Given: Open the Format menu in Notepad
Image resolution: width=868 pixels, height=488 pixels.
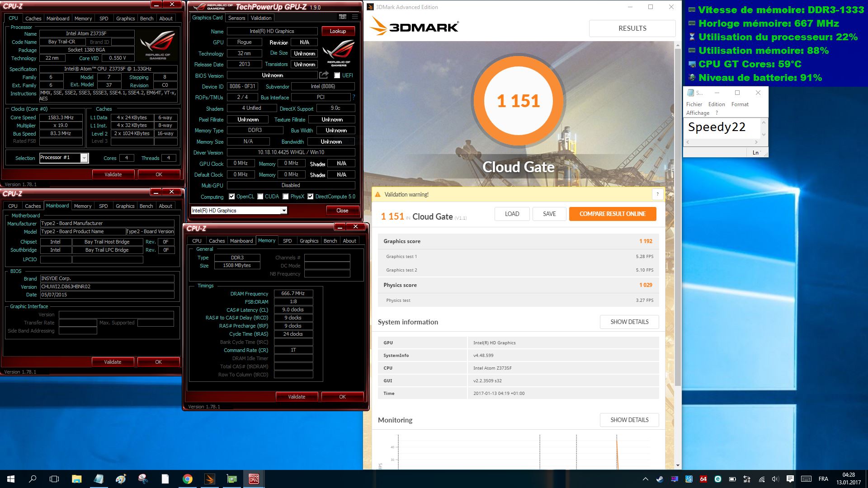Looking at the screenshot, I should [x=740, y=104].
